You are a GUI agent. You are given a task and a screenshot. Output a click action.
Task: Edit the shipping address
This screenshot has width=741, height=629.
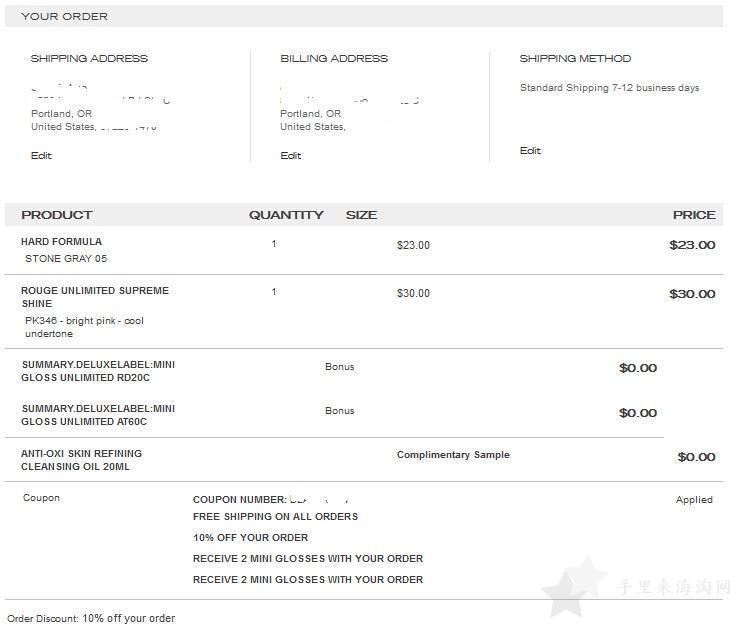[x=41, y=155]
